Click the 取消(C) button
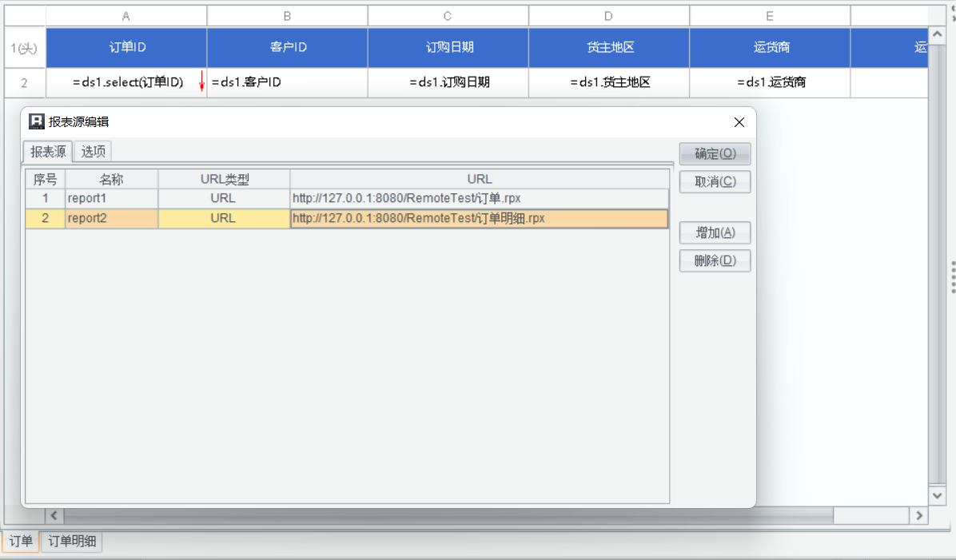Image resolution: width=956 pixels, height=560 pixels. (715, 181)
